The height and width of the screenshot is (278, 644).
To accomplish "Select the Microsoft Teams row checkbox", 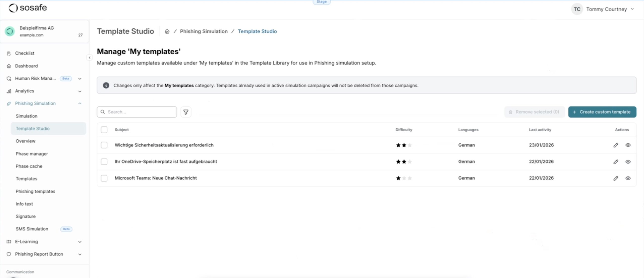I will 104,178.
